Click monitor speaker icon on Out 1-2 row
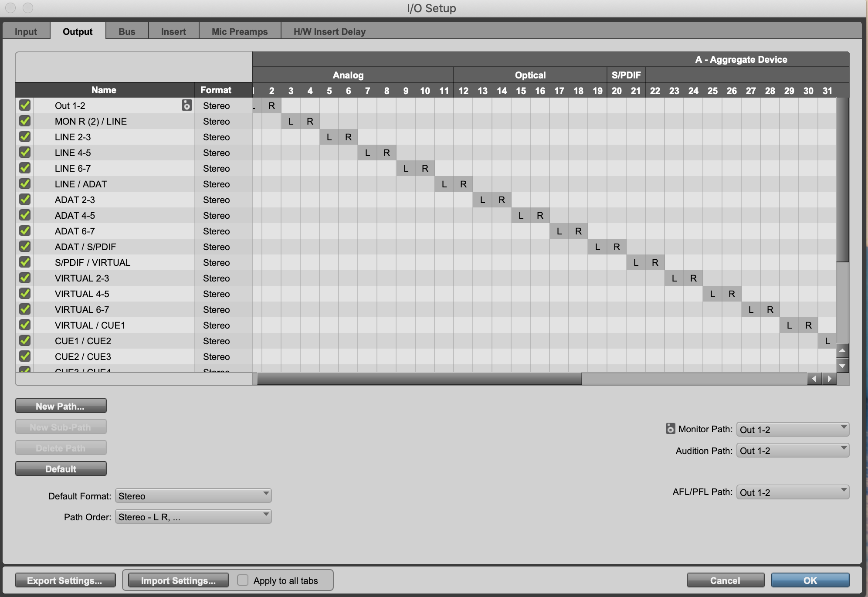Viewport: 868px width, 597px height. 186,105
